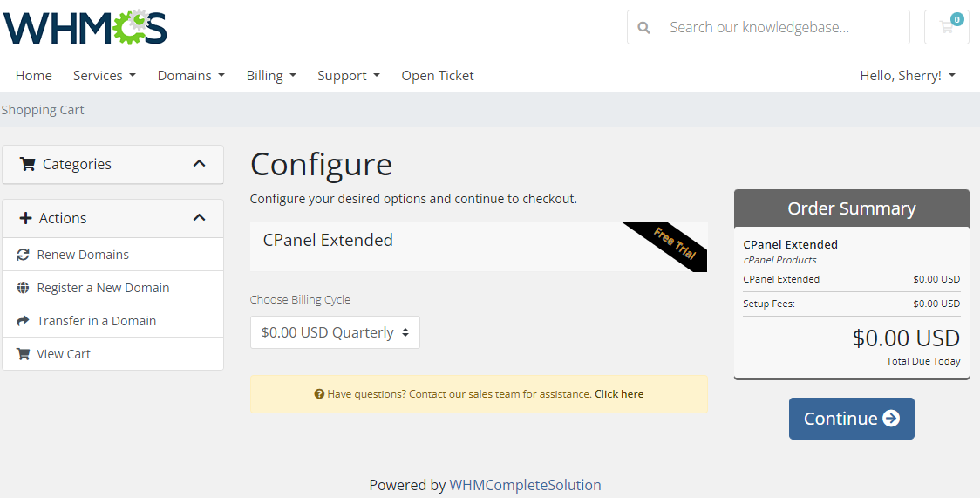
Task: Expand the Billing menu
Action: click(271, 76)
